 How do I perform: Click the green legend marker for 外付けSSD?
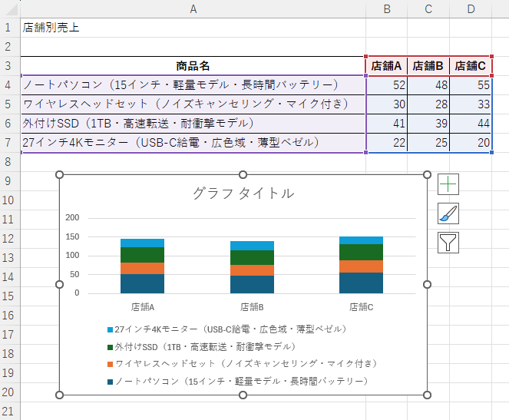111,347
